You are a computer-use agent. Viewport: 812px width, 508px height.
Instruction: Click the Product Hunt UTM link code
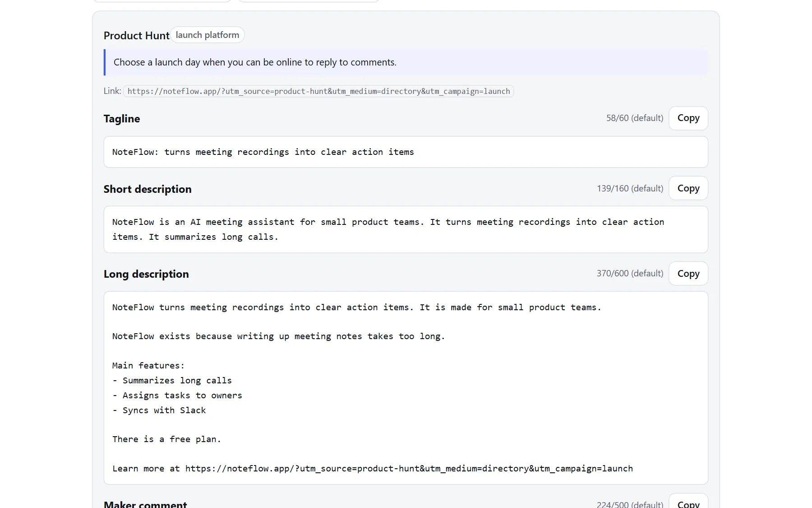(x=318, y=91)
